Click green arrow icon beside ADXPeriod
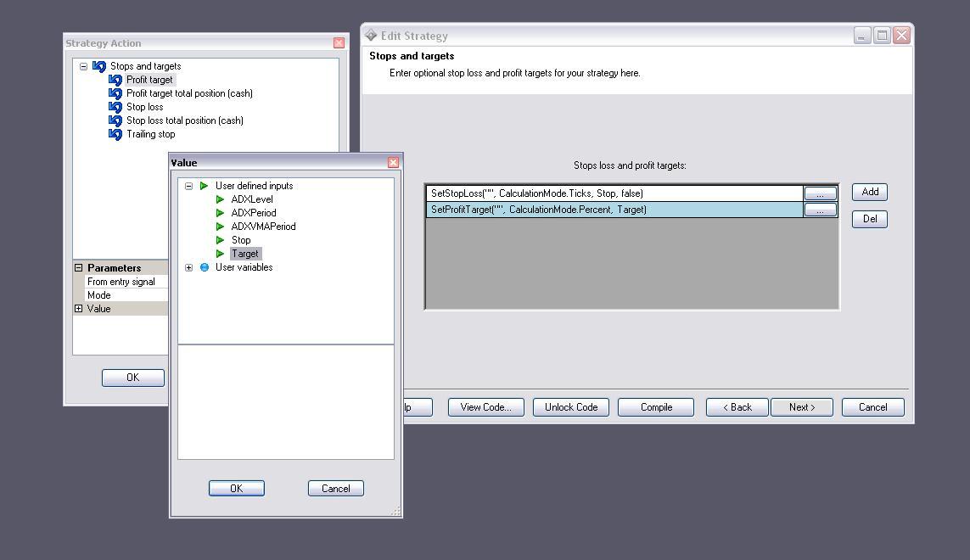970x560 pixels. 220,213
